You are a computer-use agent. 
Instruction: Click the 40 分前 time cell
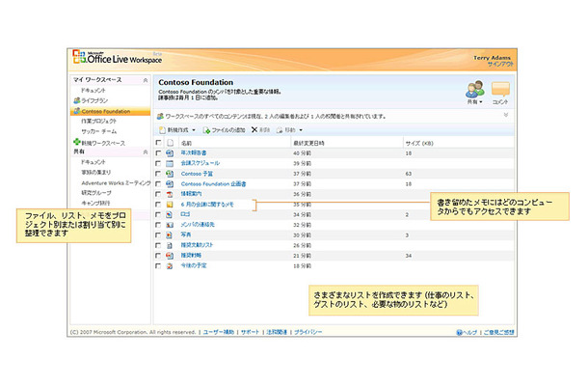click(x=303, y=153)
